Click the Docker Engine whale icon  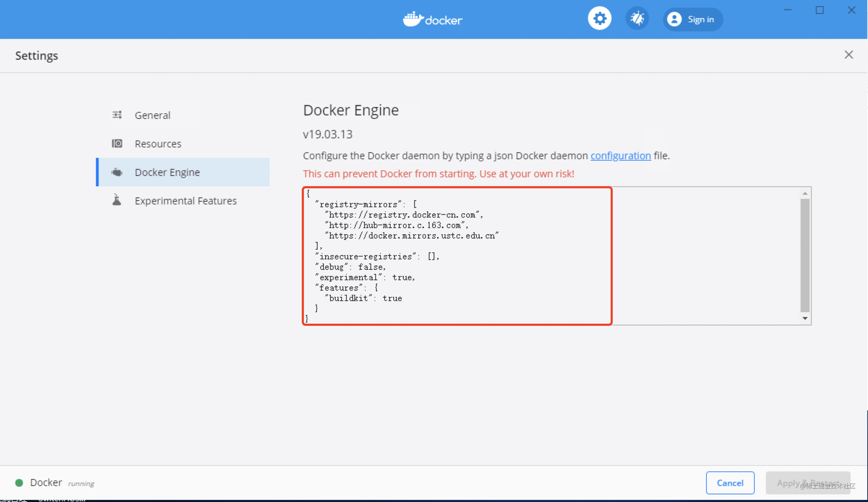[x=117, y=172]
